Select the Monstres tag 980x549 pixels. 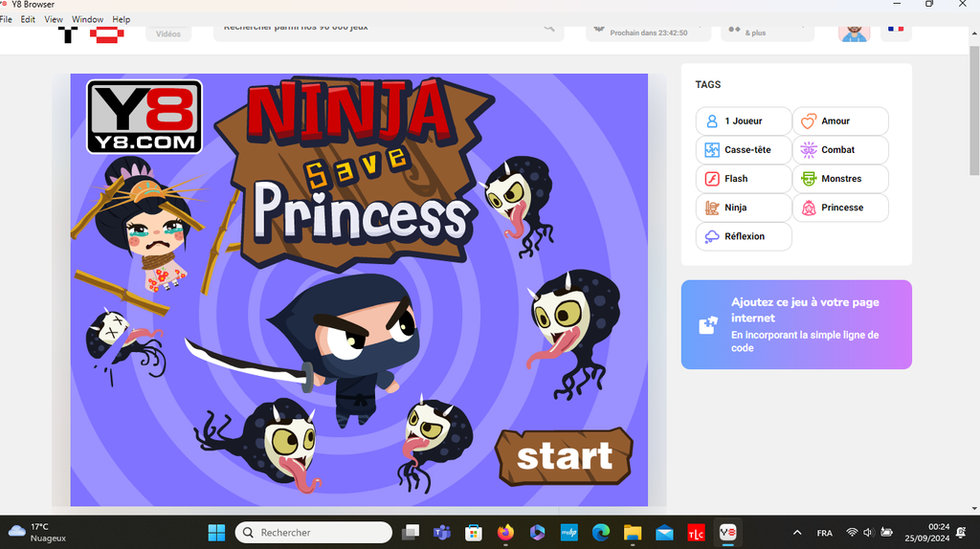[839, 179]
